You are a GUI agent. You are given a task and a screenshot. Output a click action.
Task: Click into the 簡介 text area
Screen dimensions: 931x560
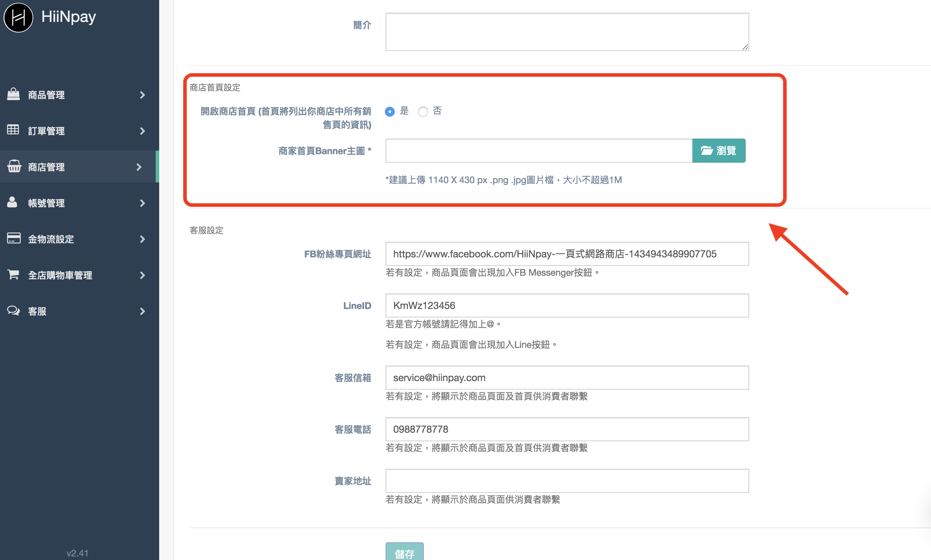click(x=567, y=32)
